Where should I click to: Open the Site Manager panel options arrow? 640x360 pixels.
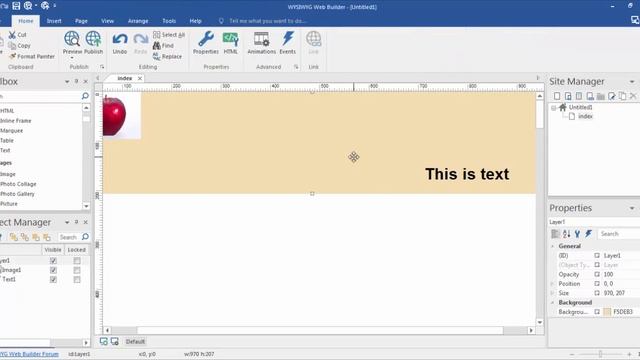[632, 82]
